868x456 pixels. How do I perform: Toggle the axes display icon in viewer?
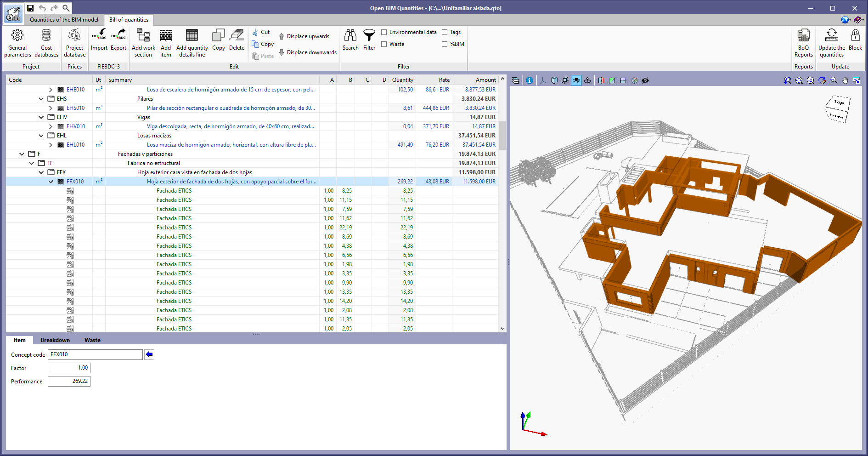[x=543, y=80]
